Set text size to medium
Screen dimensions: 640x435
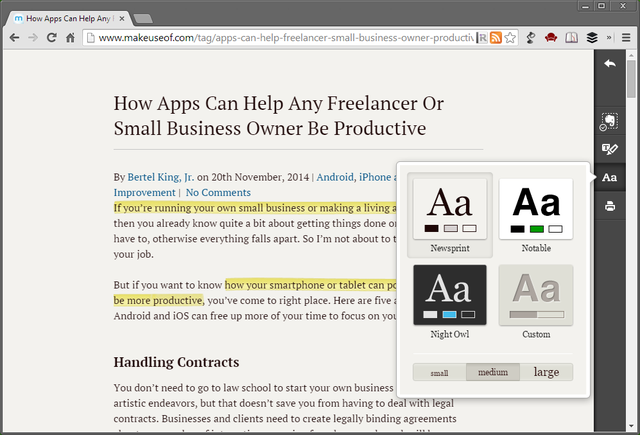tap(493, 373)
